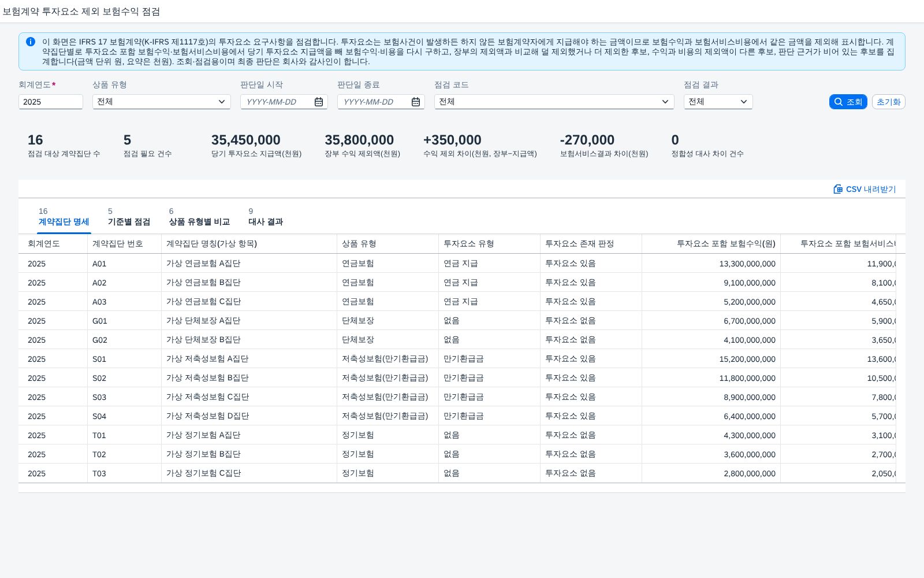Open the 대사 결과 tab

pos(266,217)
